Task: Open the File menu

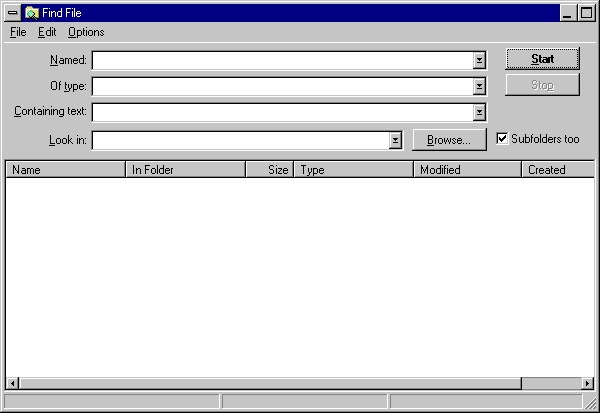Action: click(x=18, y=32)
